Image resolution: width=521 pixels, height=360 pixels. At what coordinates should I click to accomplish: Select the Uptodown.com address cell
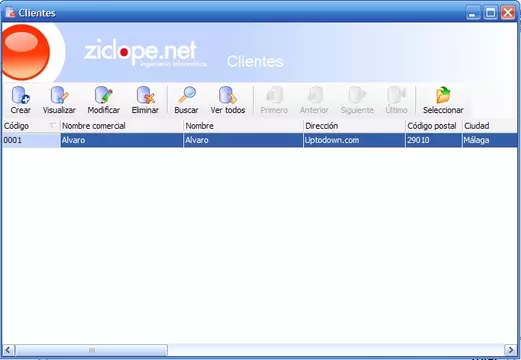(354, 140)
